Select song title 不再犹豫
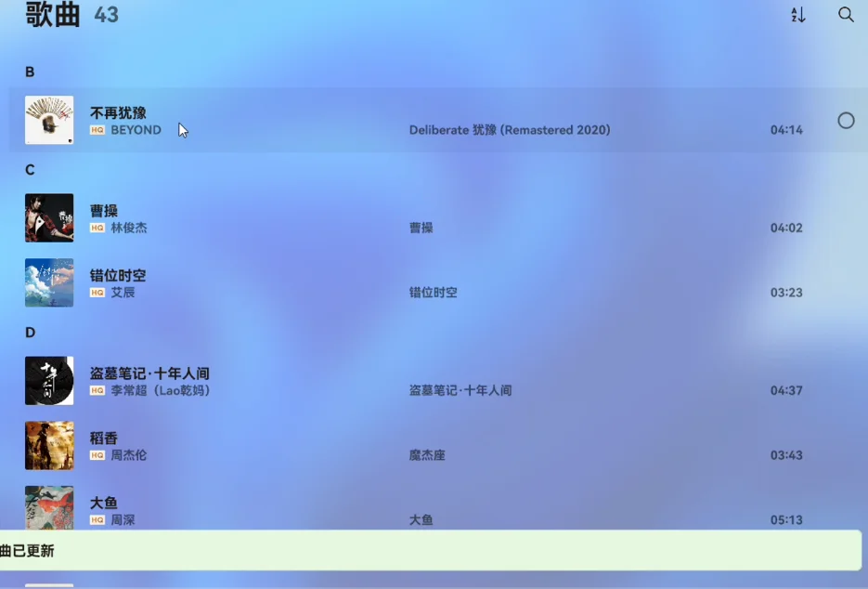 (118, 113)
